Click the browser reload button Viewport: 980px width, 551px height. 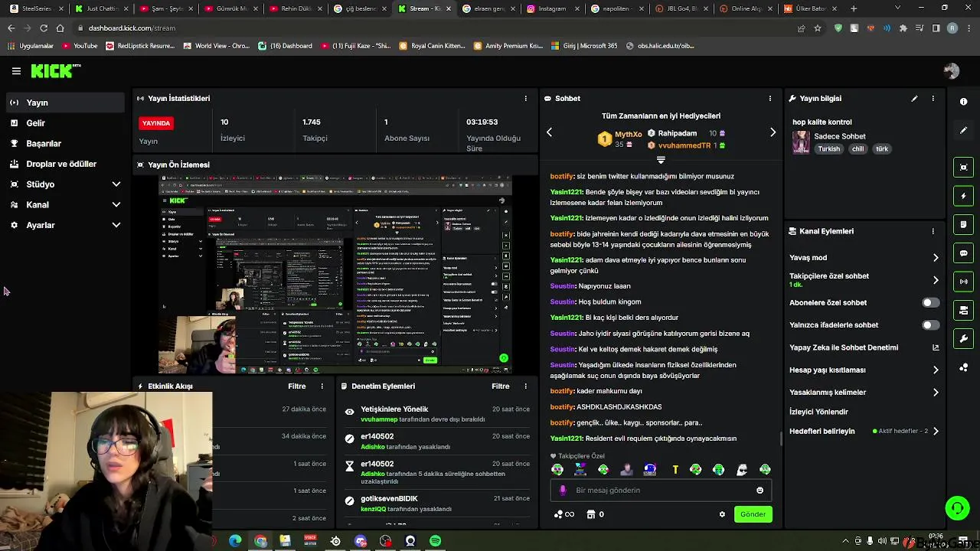point(44,28)
